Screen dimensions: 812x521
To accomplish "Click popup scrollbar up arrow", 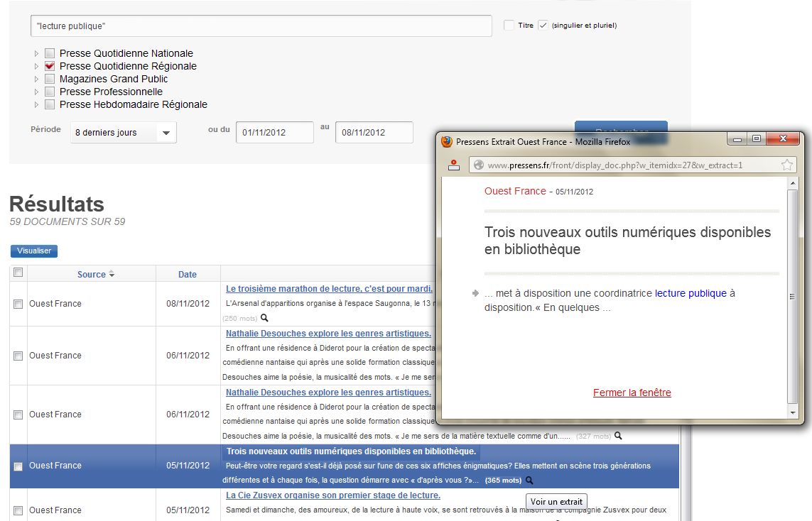I will point(792,183).
